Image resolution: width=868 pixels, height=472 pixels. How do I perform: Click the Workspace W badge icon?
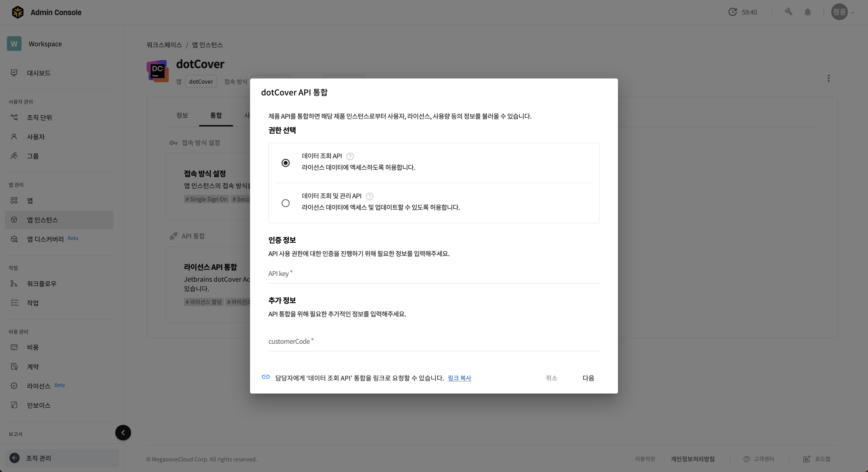pyautogui.click(x=14, y=44)
